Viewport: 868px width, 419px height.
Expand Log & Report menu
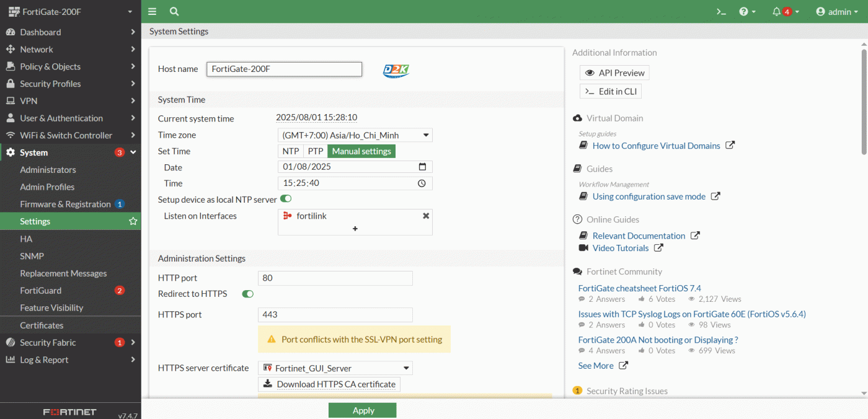(x=71, y=359)
